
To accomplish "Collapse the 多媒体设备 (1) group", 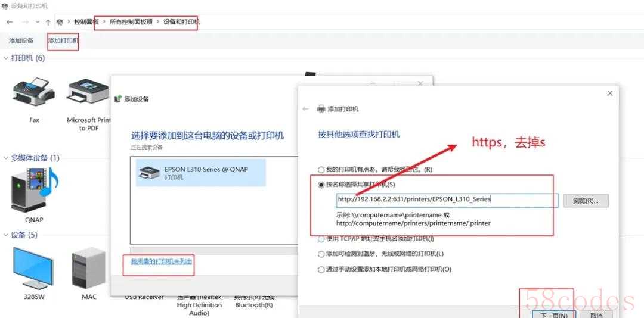I will pyautogui.click(x=6, y=158).
